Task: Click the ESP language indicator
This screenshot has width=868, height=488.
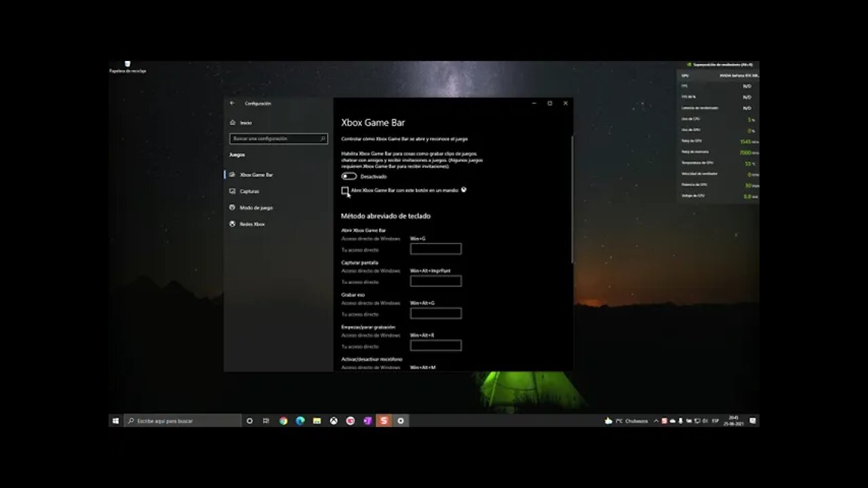Action: click(x=715, y=421)
